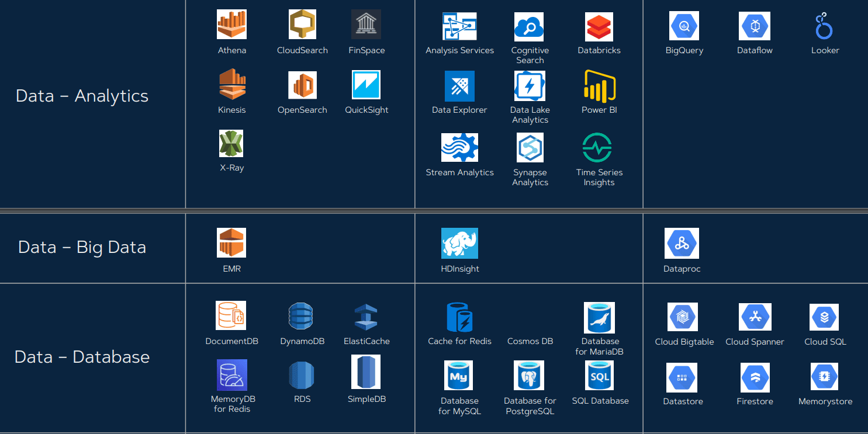Click the DynamoDB icon

pos(302,316)
